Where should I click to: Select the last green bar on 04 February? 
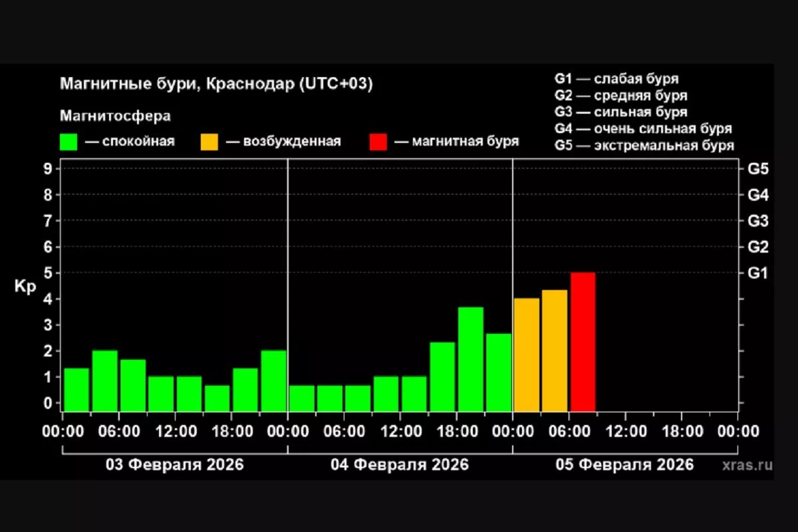pos(499,372)
